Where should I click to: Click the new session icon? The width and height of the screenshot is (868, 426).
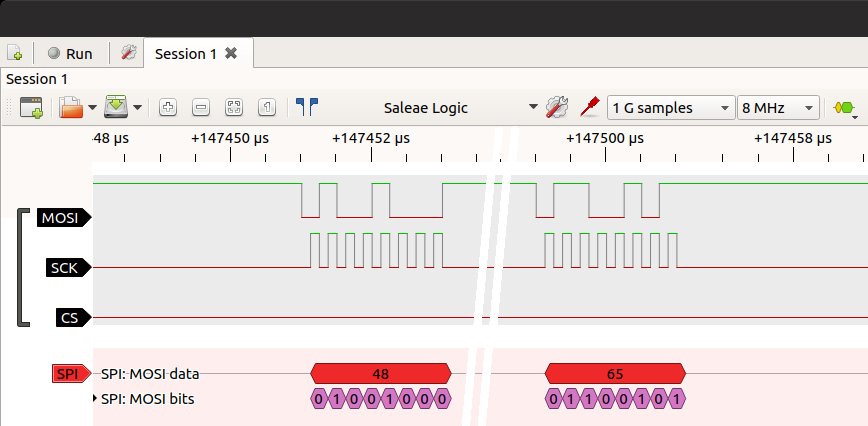14,54
